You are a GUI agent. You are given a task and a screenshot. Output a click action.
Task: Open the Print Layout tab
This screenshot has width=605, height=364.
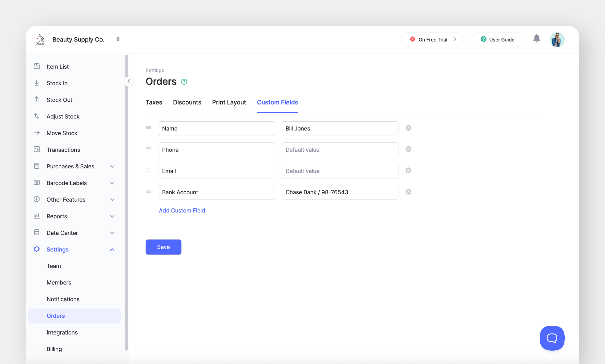[x=229, y=102]
